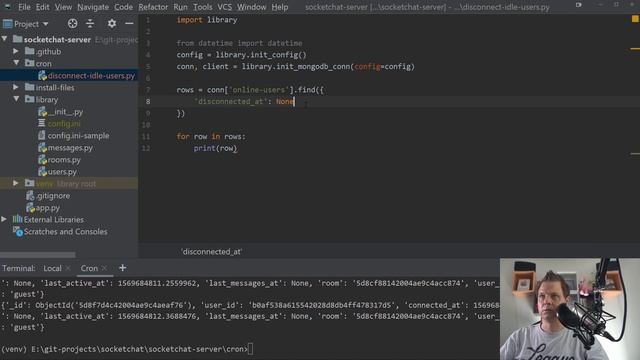This screenshot has height=360, width=640.
Task: Expand the .github folder
Action: [16, 51]
